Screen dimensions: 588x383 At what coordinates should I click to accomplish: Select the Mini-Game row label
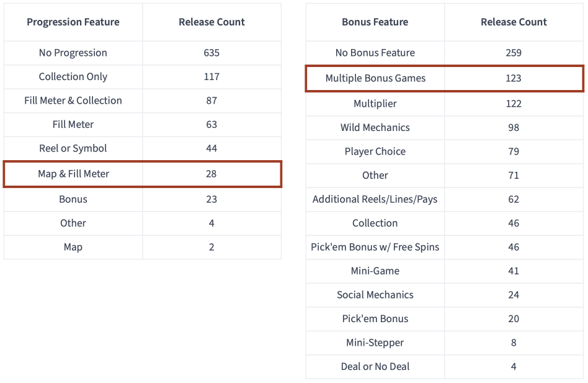375,271
